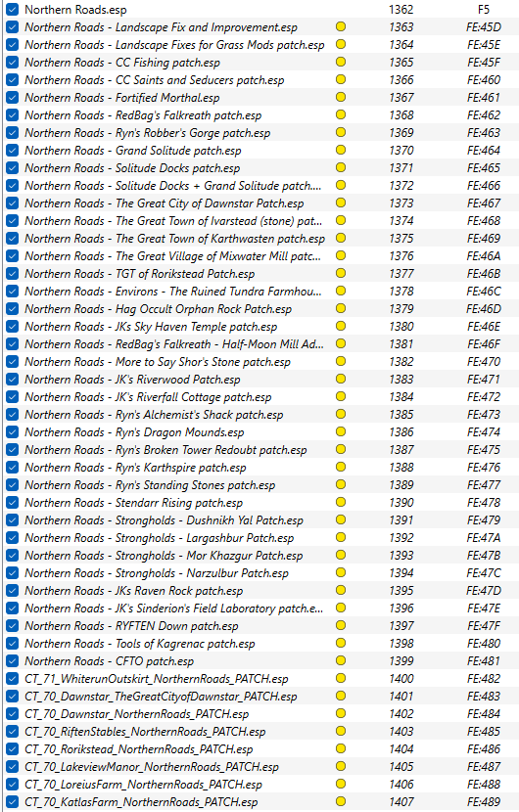The height and width of the screenshot is (812, 519).
Task: Click yellow flag icon for Half-Moon Mill row
Action: 341,343
